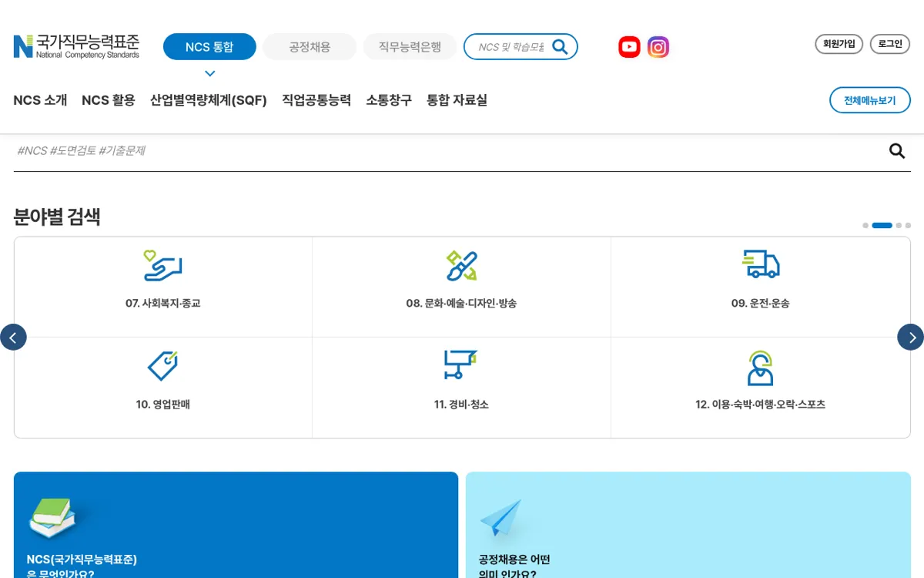Image resolution: width=924 pixels, height=578 pixels.
Task: Focus the #NCS #도면검토 hashtag search field
Action: (447, 151)
